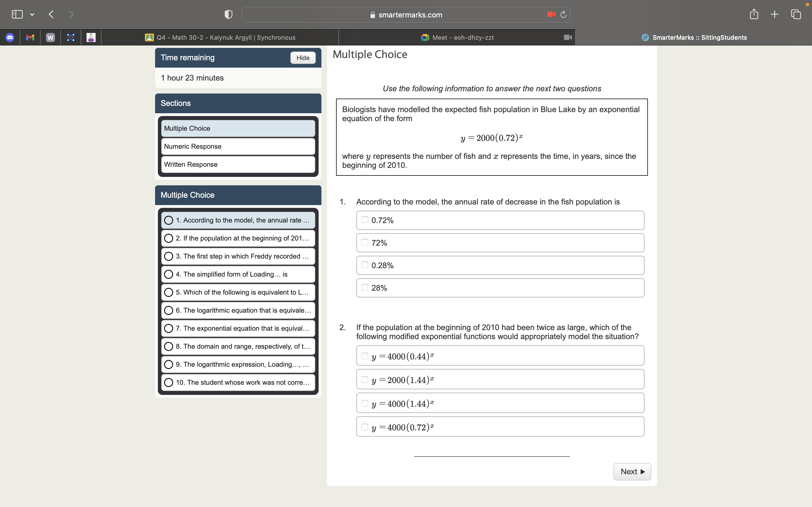
Task: Hide the time remaining panel
Action: 302,58
